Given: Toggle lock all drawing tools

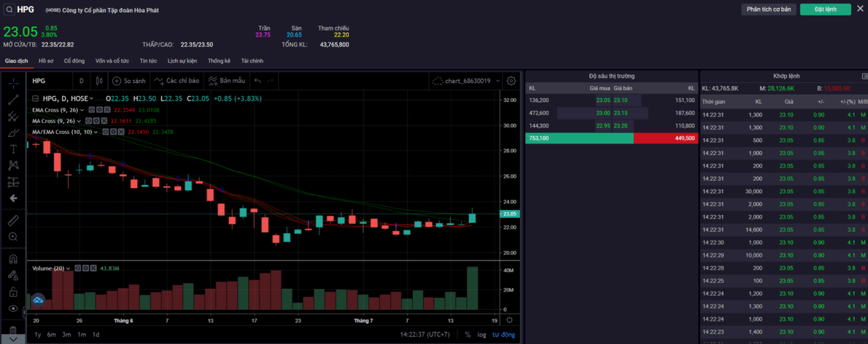Looking at the screenshot, I should pyautogui.click(x=13, y=292).
